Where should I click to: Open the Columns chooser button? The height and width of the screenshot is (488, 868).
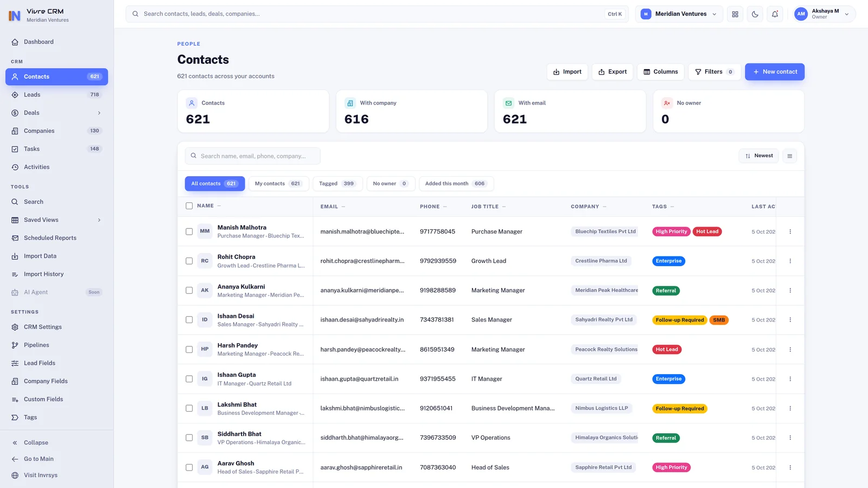[661, 72]
